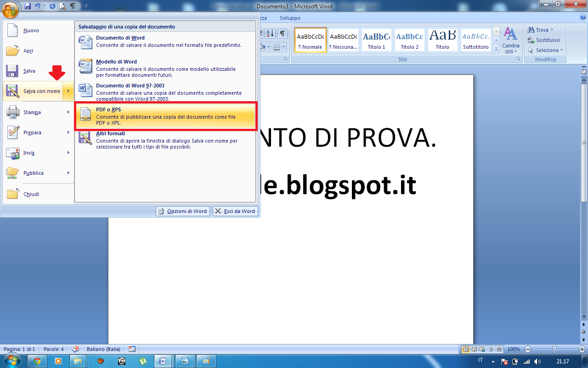The height and width of the screenshot is (368, 588).
Task: Choose Salva in the Office menu
Action: 38,71
